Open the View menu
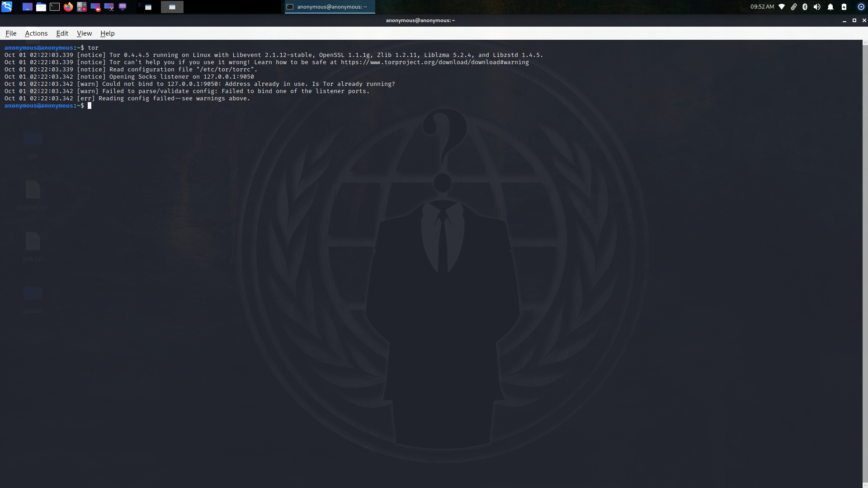The width and height of the screenshot is (868, 488). point(84,33)
